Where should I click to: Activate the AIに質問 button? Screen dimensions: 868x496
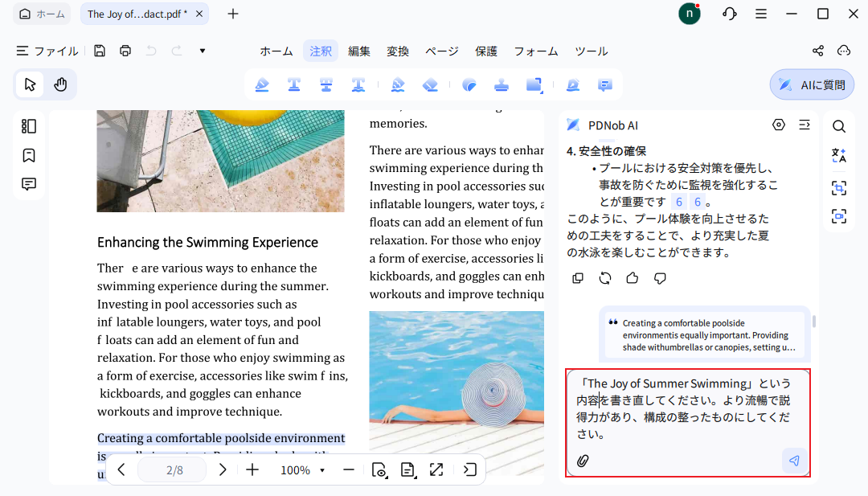point(811,84)
